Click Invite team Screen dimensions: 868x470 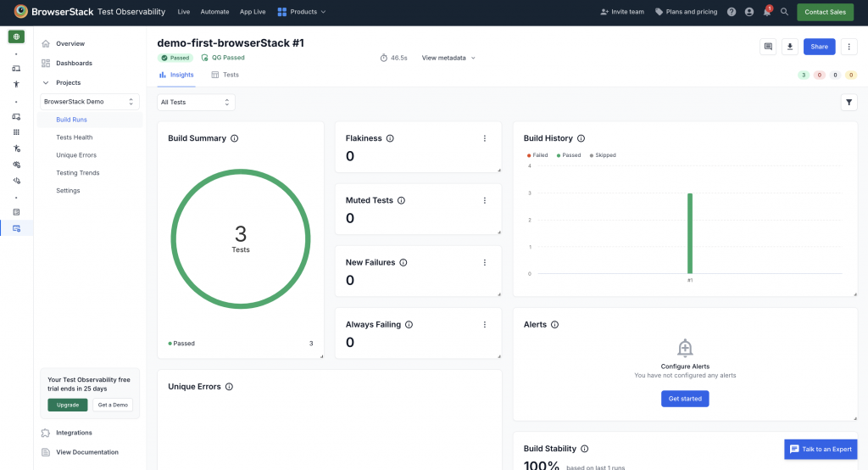pos(622,12)
